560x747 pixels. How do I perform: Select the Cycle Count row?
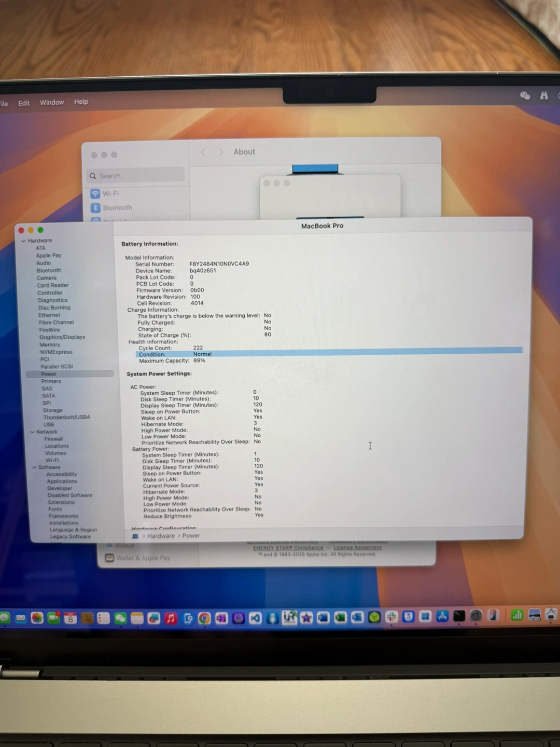pyautogui.click(x=330, y=348)
